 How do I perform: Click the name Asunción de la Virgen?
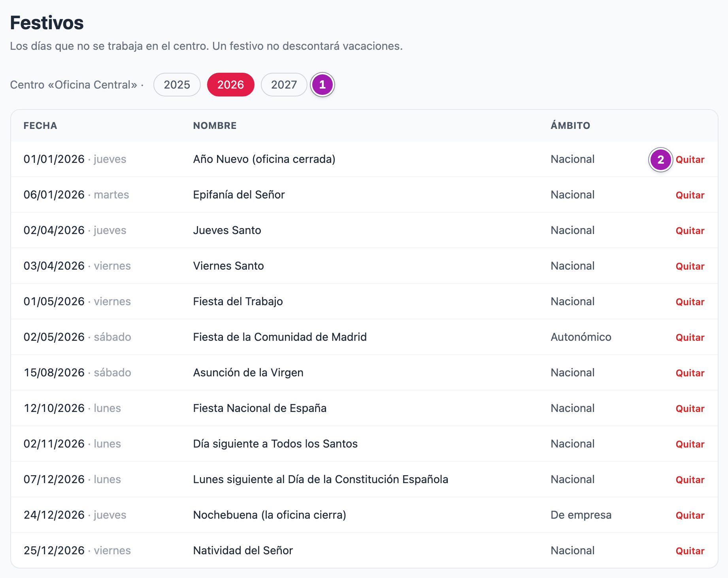tap(248, 372)
